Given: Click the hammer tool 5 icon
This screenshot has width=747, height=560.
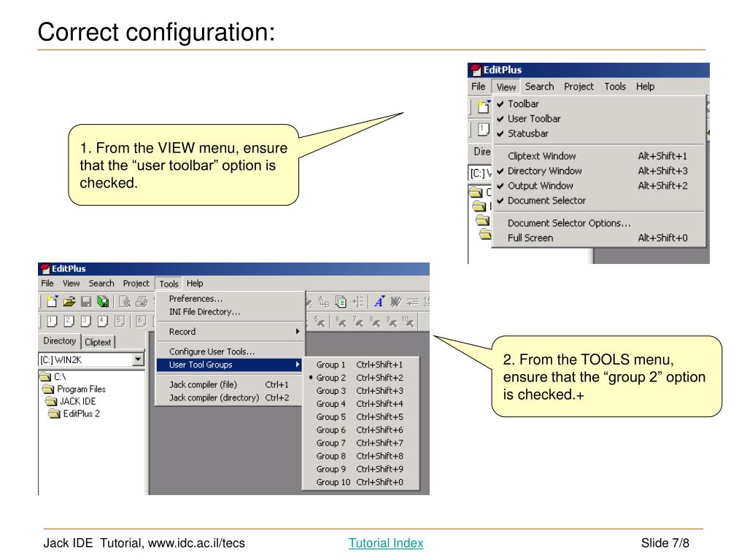Looking at the screenshot, I should [x=320, y=322].
